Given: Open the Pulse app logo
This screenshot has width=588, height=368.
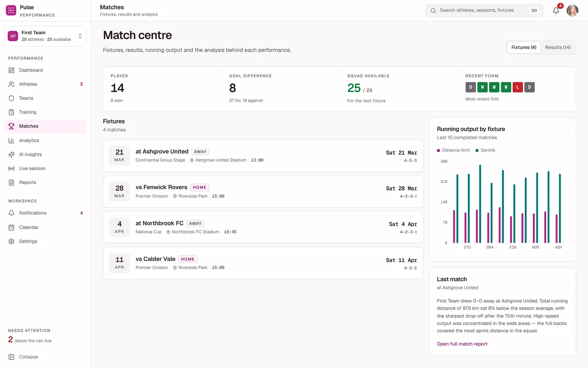Looking at the screenshot, I should coord(11,10).
